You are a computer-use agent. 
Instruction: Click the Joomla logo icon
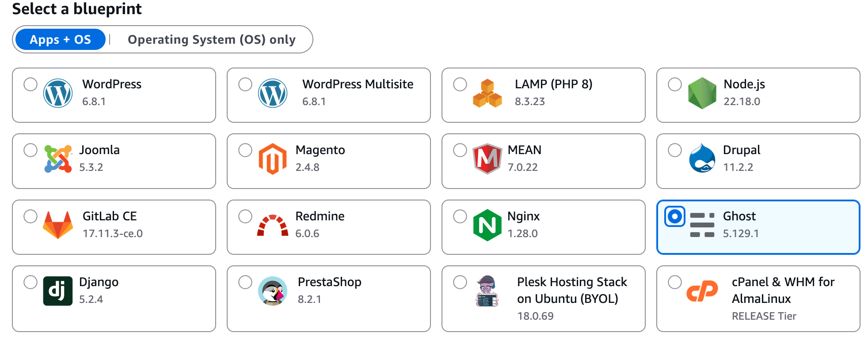(x=58, y=159)
